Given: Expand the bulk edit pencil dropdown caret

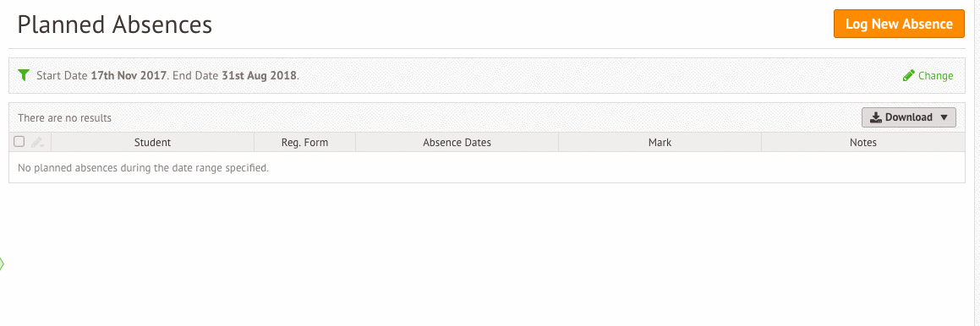Looking at the screenshot, I should (43, 145).
